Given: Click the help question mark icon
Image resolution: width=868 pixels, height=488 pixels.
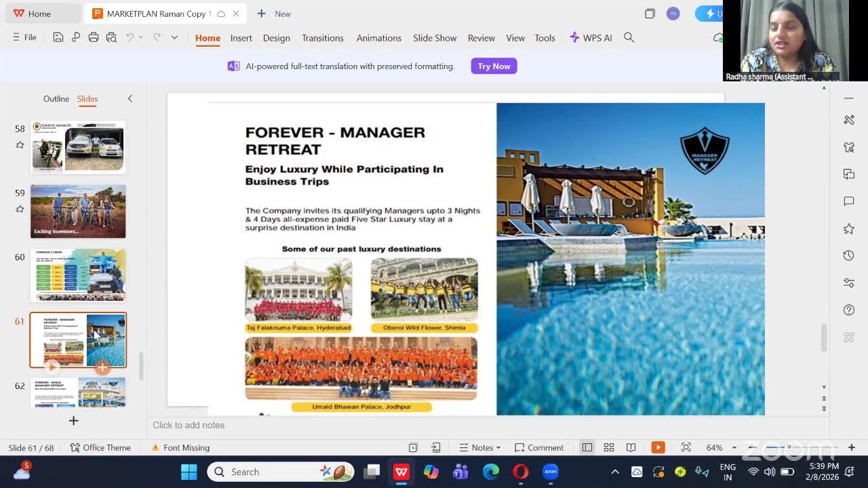Looking at the screenshot, I should click(x=849, y=310).
